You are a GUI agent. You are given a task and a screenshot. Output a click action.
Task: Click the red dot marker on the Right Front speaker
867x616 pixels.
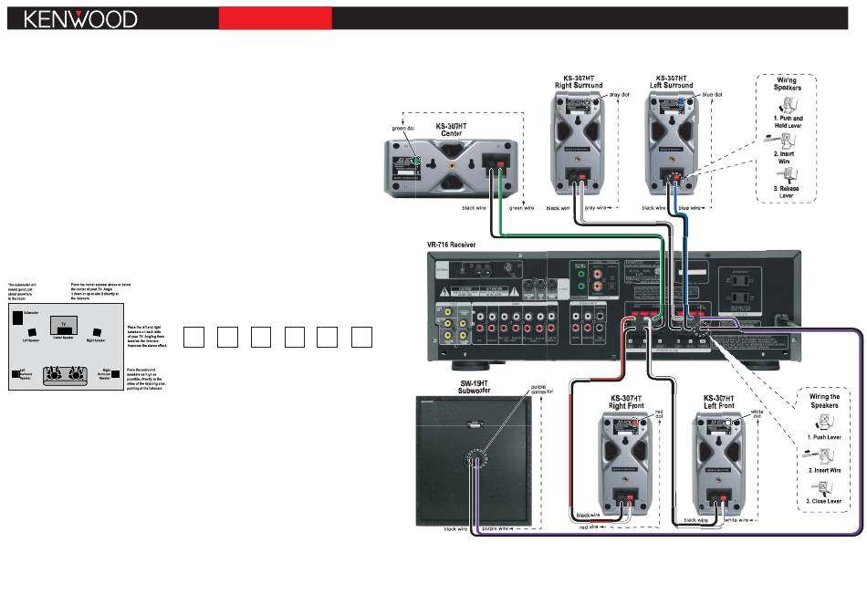[635, 423]
